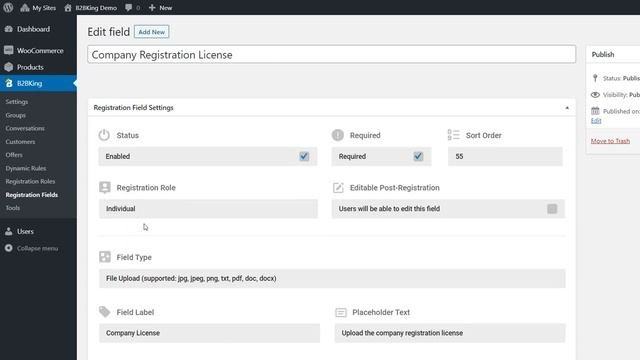Click the B2BKing logo icon
This screenshot has height=360, width=640.
click(9, 83)
